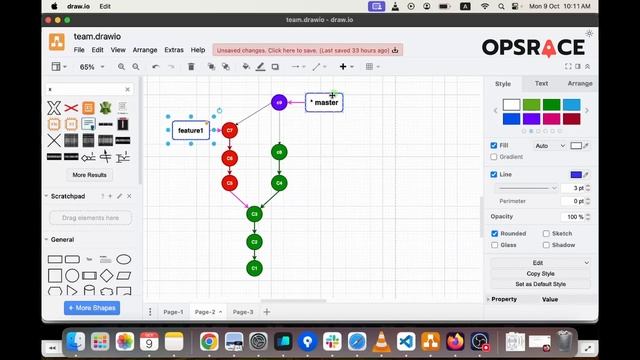Click the redo arrow icon

click(x=171, y=67)
